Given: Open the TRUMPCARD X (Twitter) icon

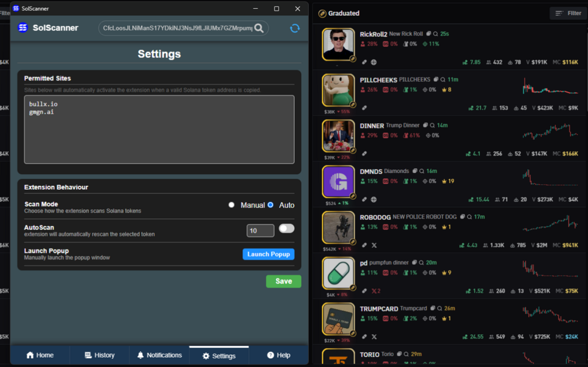Looking at the screenshot, I should [374, 337].
